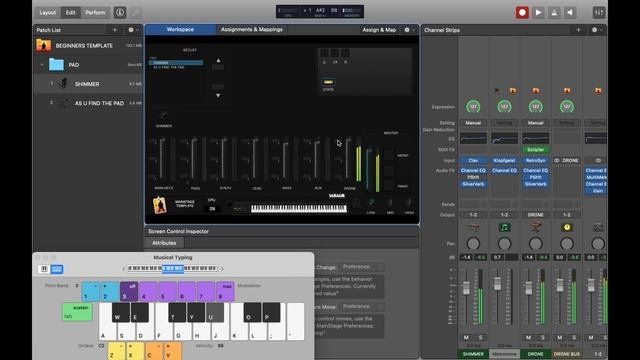This screenshot has height=360, width=640.
Task: Click the red Record button in toolbar
Action: 522,13
